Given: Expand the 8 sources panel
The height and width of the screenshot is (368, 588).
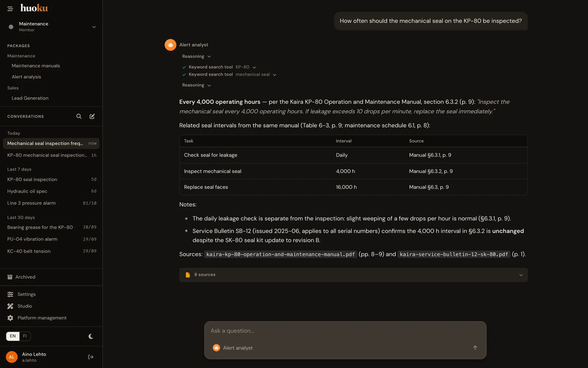Looking at the screenshot, I should [353, 275].
